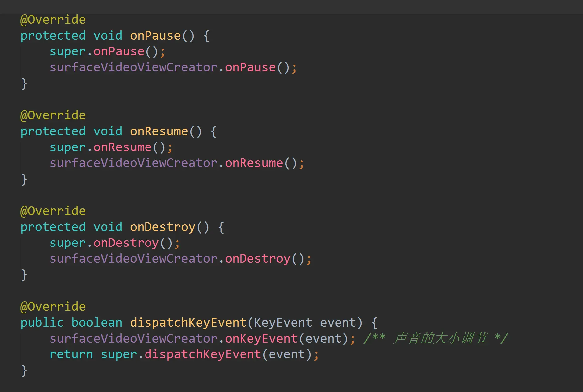Select the surfaceVideoViewCreator.onDestroy() statement
Screen dimensions: 583x392
point(180,259)
